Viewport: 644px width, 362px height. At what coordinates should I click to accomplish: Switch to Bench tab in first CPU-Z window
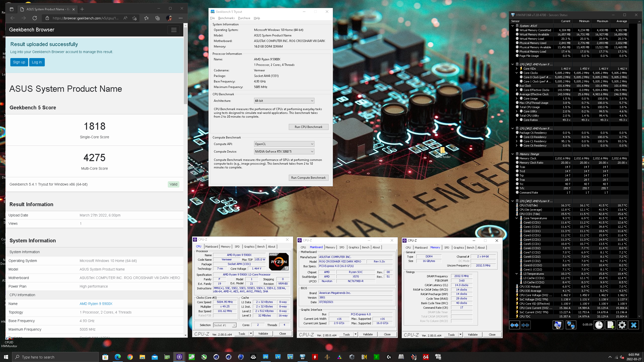261,247
